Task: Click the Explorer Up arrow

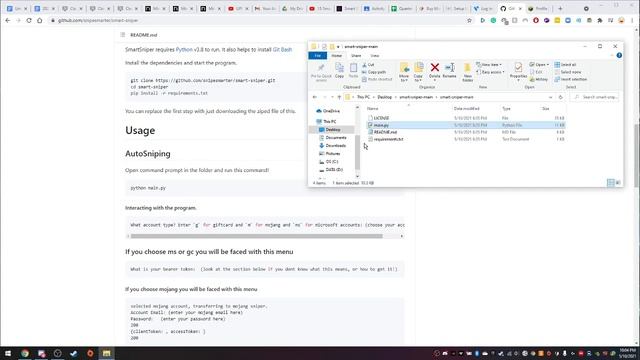Action: click(339, 97)
